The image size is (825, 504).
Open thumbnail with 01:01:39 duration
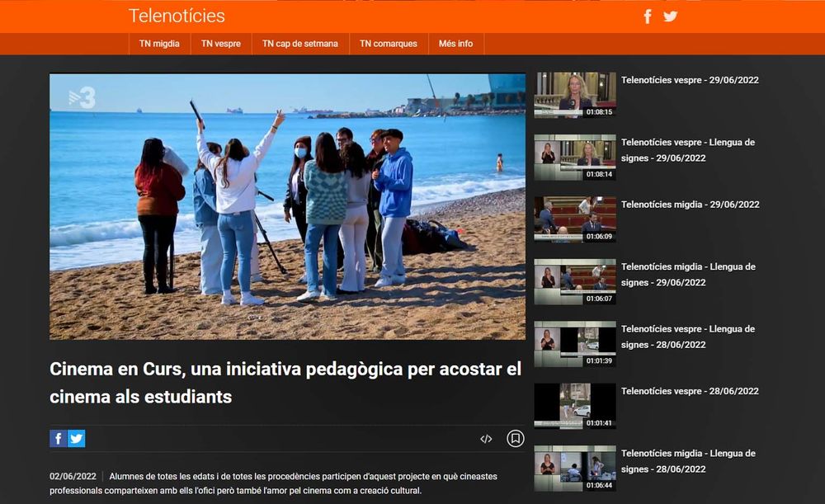[575, 343]
